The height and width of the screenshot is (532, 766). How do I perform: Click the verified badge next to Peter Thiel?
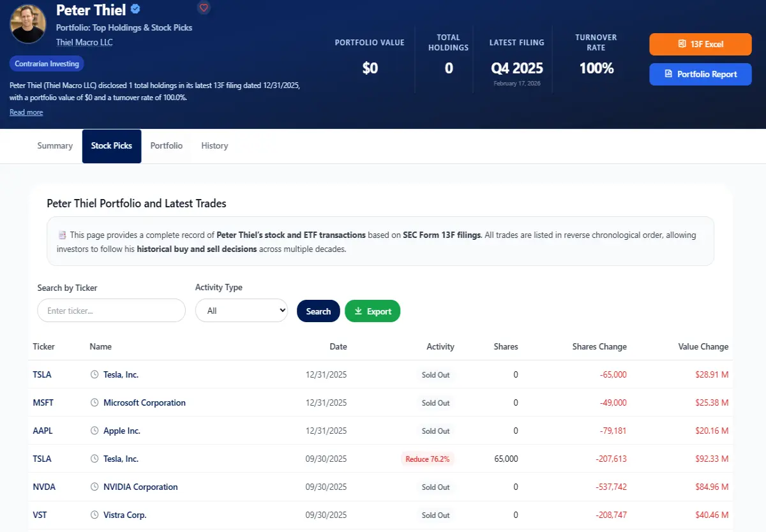pyautogui.click(x=135, y=9)
